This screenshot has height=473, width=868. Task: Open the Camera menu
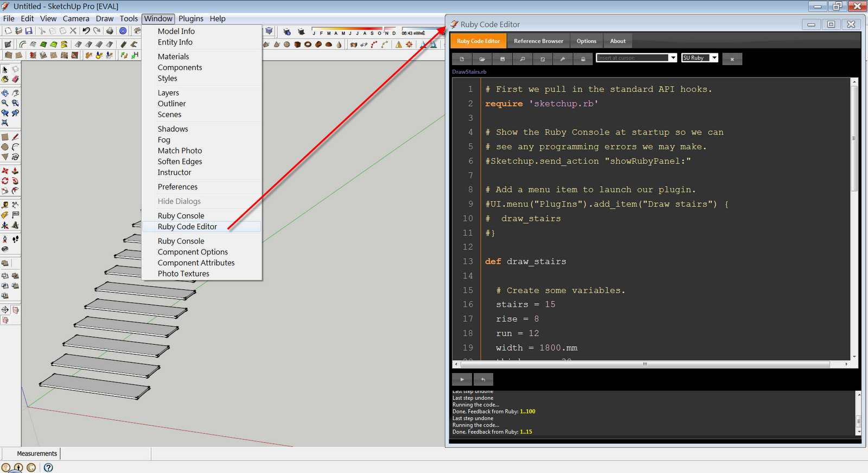coord(76,18)
